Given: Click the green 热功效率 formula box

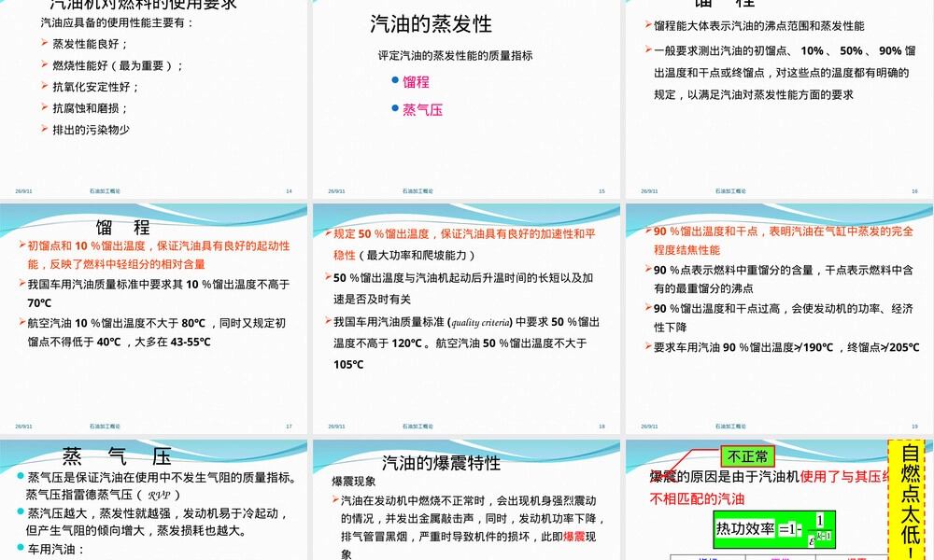Looking at the screenshot, I should (x=773, y=529).
